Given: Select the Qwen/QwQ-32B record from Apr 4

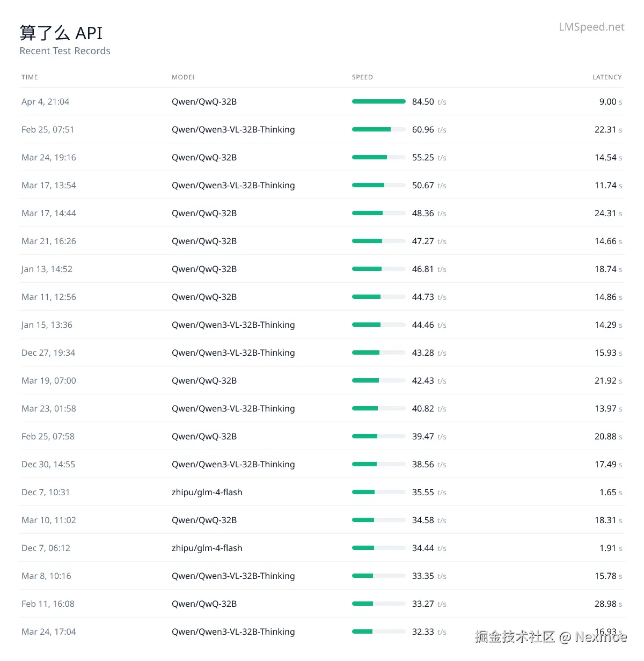Looking at the screenshot, I should [x=204, y=101].
